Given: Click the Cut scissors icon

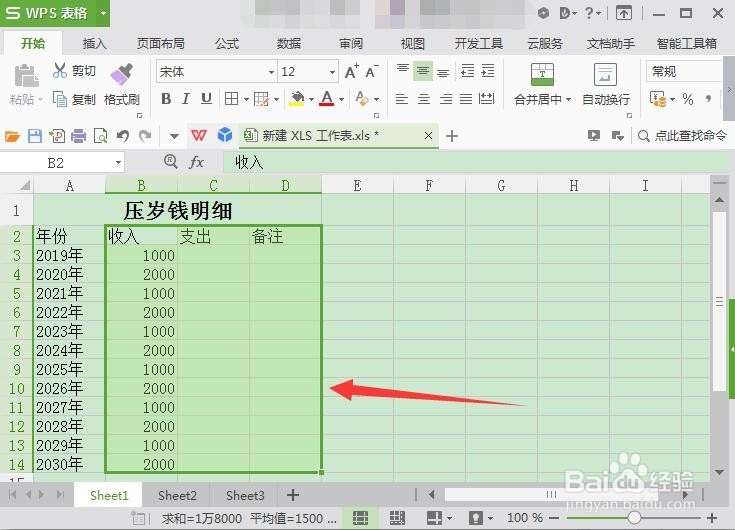Looking at the screenshot, I should 60,71.
